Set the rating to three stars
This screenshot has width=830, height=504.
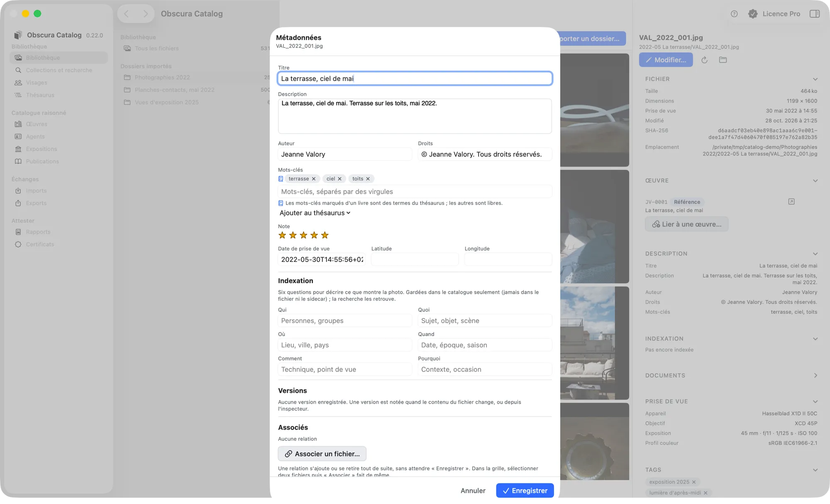click(x=304, y=235)
